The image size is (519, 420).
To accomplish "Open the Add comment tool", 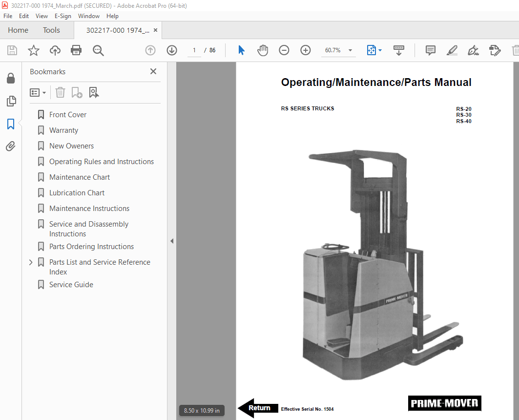I will (x=430, y=50).
